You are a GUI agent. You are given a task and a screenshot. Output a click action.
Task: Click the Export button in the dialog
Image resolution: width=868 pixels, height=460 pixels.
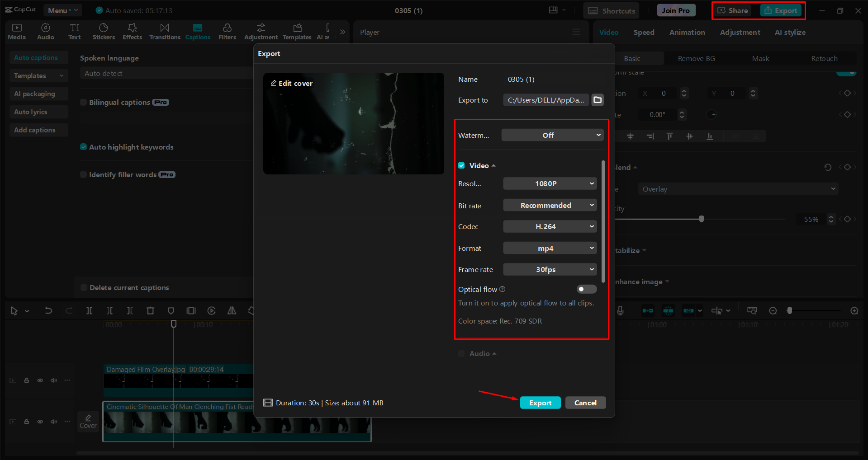tap(540, 403)
